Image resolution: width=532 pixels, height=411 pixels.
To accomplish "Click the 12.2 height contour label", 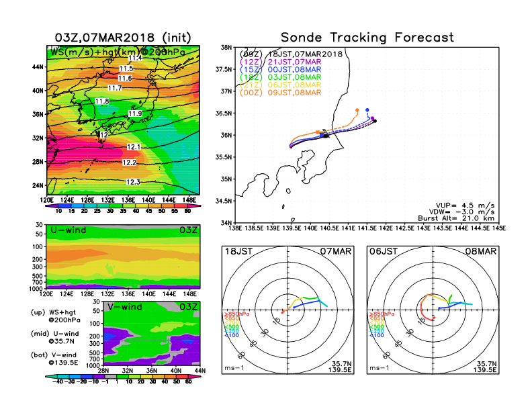I will point(129,163).
